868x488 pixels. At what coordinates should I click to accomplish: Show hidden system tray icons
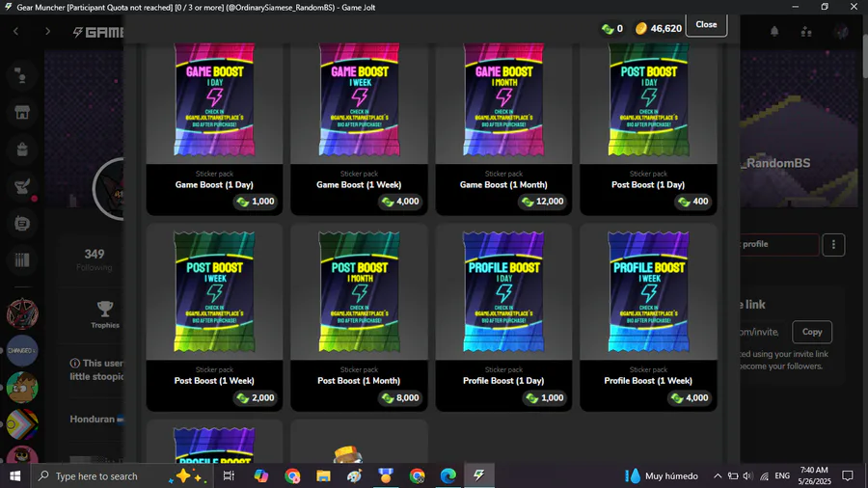[x=718, y=475]
